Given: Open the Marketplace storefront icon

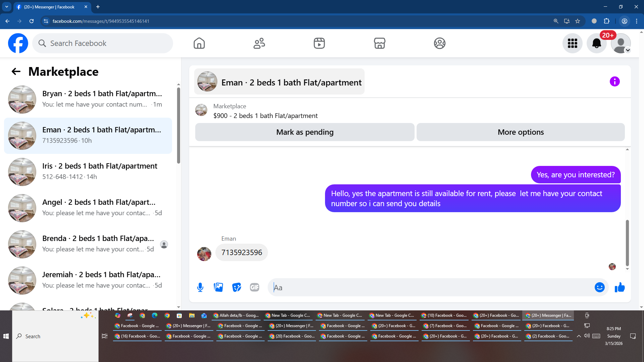Looking at the screenshot, I should pyautogui.click(x=379, y=43).
